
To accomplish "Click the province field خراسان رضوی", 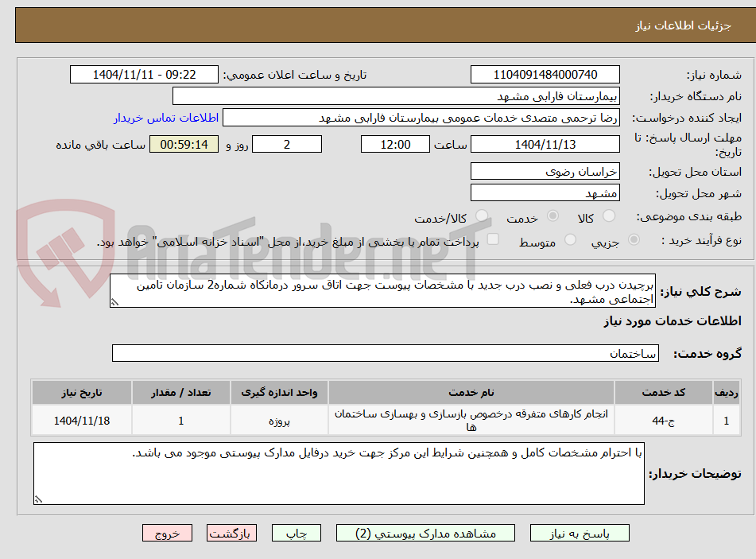I will (x=545, y=172).
